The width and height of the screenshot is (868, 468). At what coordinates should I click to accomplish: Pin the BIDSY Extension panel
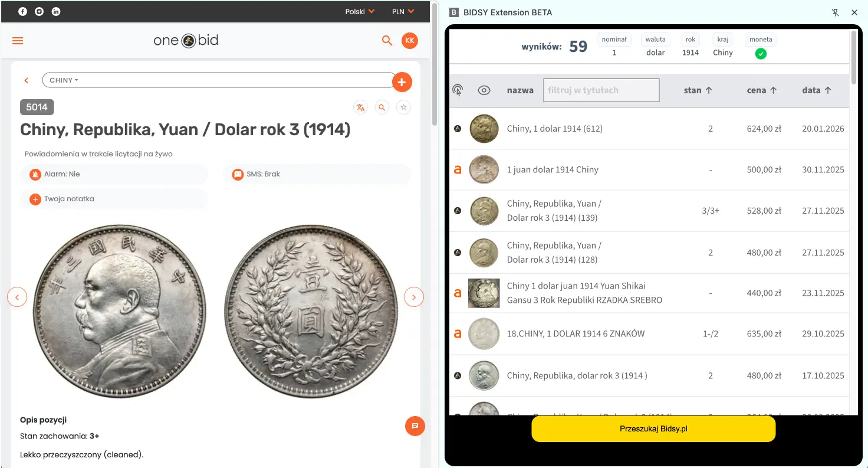(x=835, y=12)
